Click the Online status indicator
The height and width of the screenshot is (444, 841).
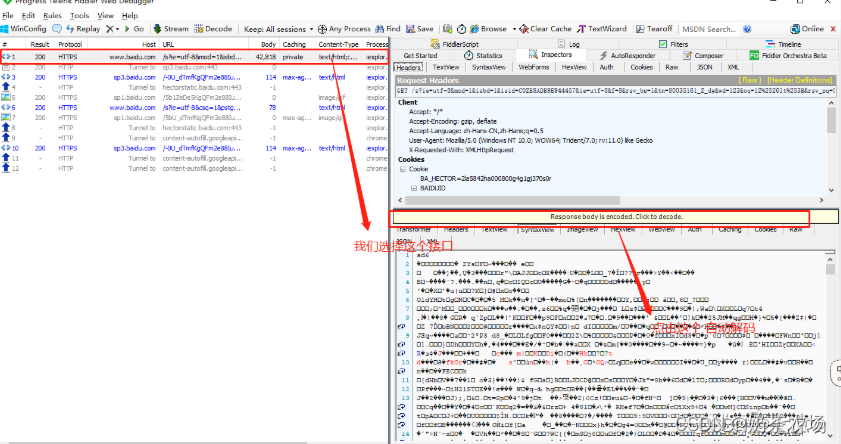[807, 29]
